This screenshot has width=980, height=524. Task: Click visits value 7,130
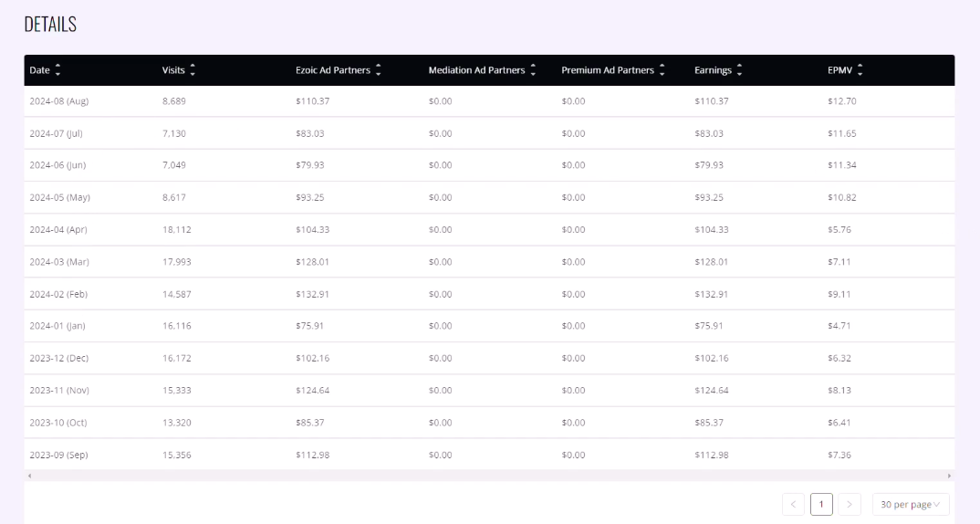pos(173,133)
